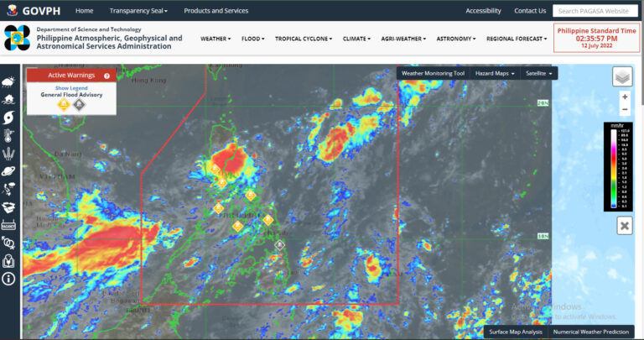The image size is (644, 340).
Task: Click the Search PAGASA Website field
Action: pyautogui.click(x=595, y=11)
